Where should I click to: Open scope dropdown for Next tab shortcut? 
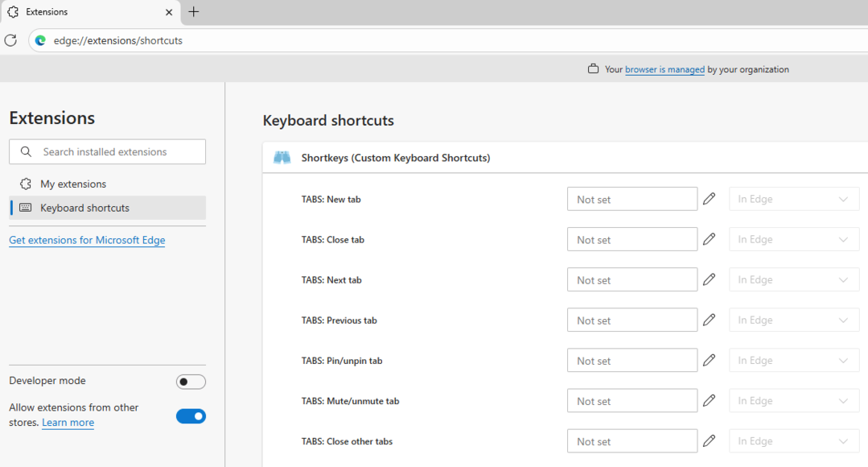[794, 279]
